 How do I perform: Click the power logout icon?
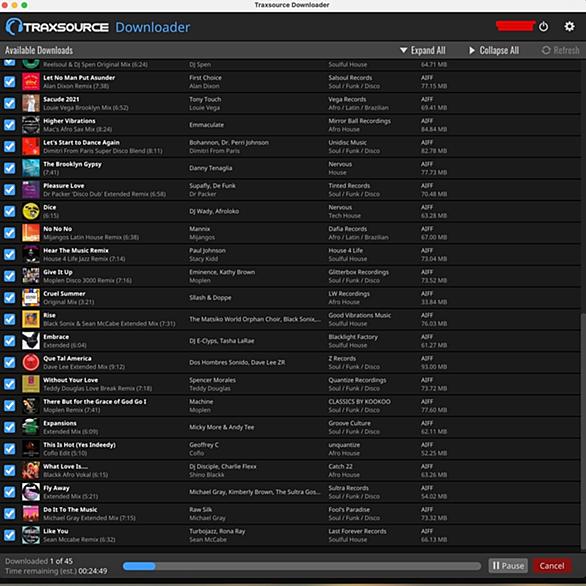(x=543, y=27)
